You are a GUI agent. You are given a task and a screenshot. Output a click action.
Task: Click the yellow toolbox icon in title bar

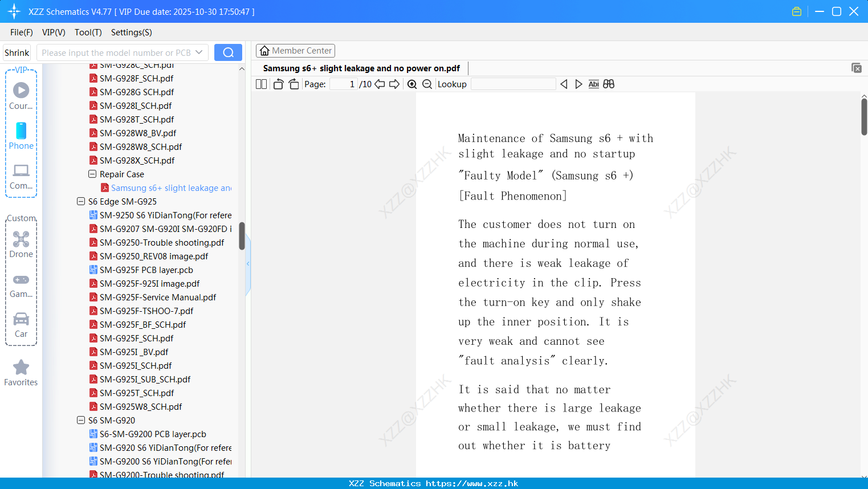(x=797, y=11)
